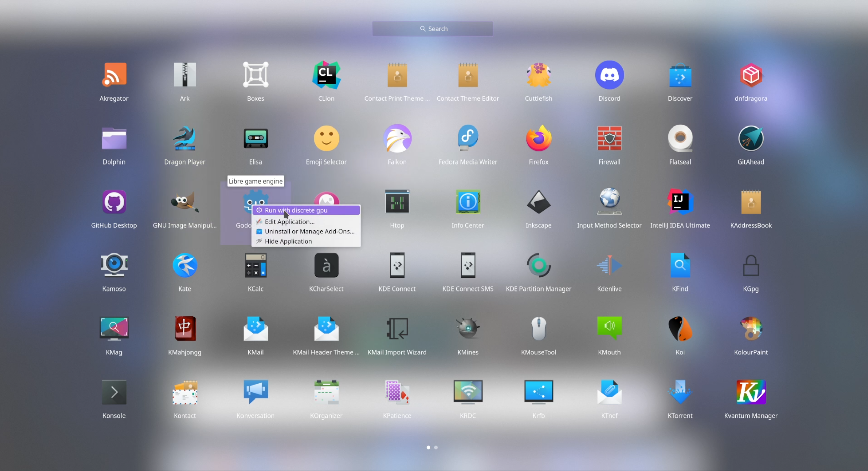Launch dnfdragora package manager
868x471 pixels.
[x=751, y=75]
